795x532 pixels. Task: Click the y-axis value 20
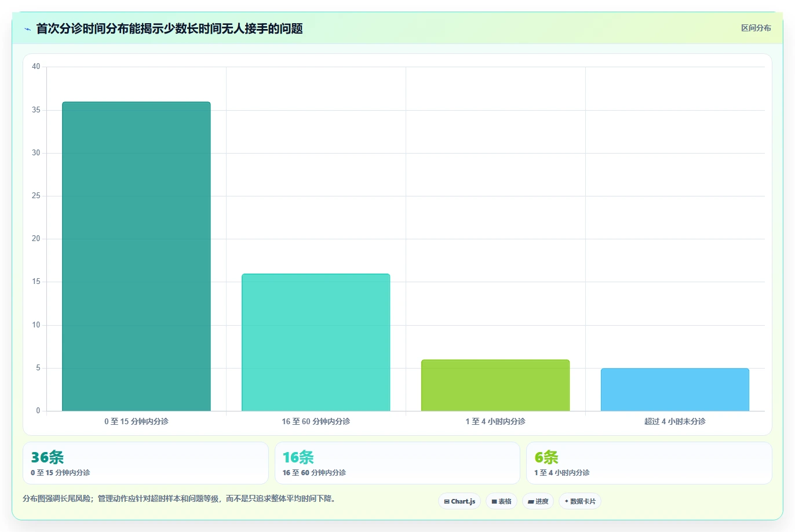(x=36, y=239)
